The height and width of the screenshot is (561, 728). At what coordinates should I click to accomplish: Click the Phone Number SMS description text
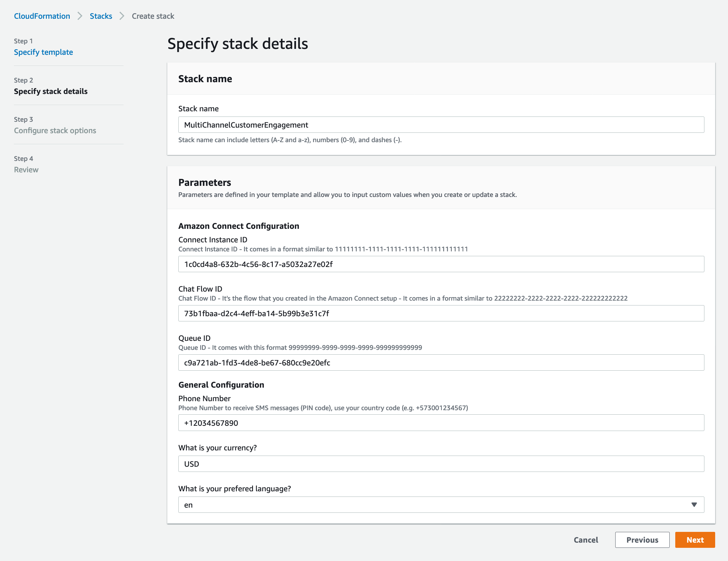pyautogui.click(x=323, y=408)
